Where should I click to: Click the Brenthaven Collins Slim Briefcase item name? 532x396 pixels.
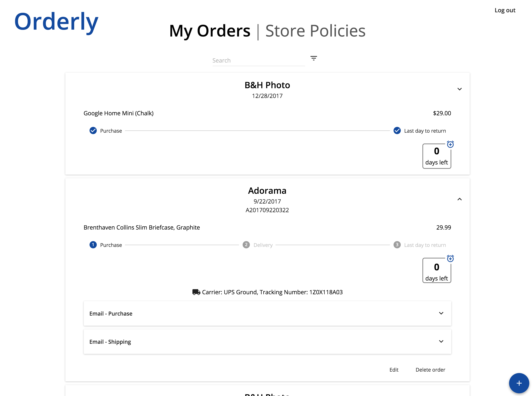[x=142, y=227]
